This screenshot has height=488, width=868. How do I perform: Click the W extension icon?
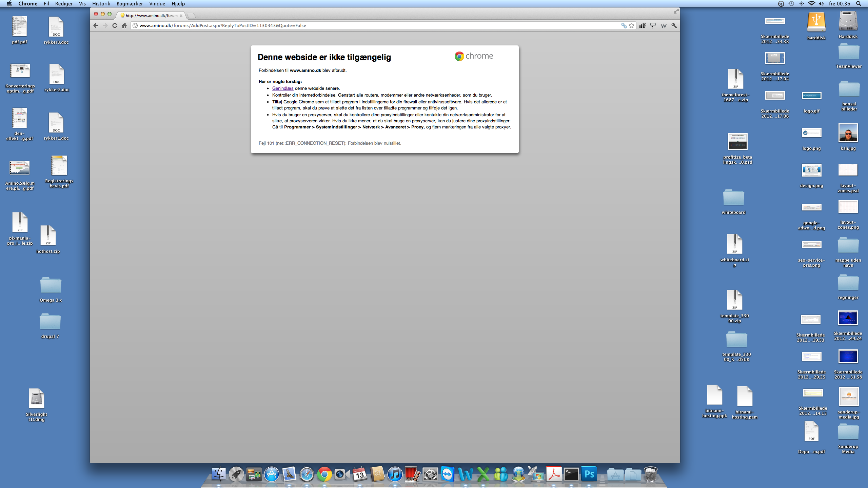[664, 25]
